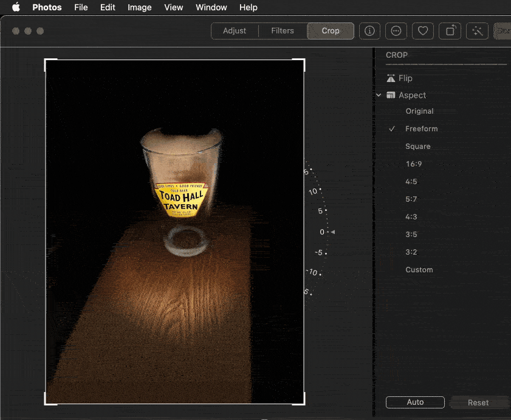
Task: Collapse the Aspect section chevron
Action: (x=379, y=95)
